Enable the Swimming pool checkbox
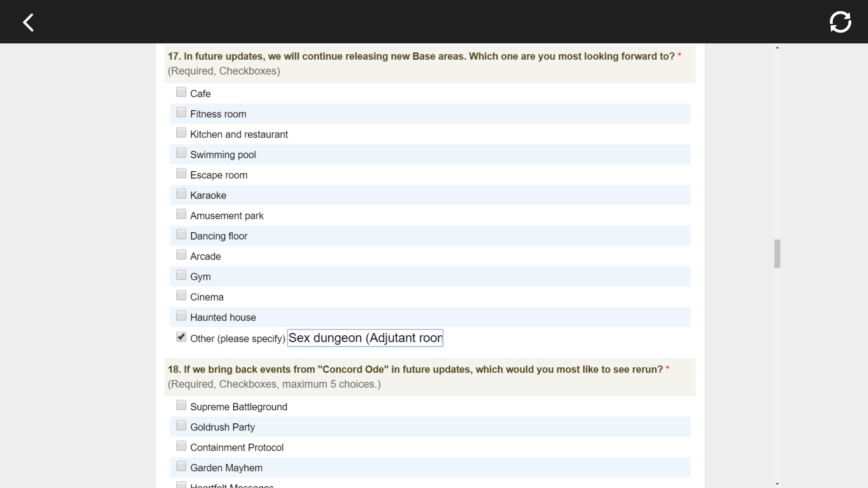The image size is (868, 488). (181, 153)
